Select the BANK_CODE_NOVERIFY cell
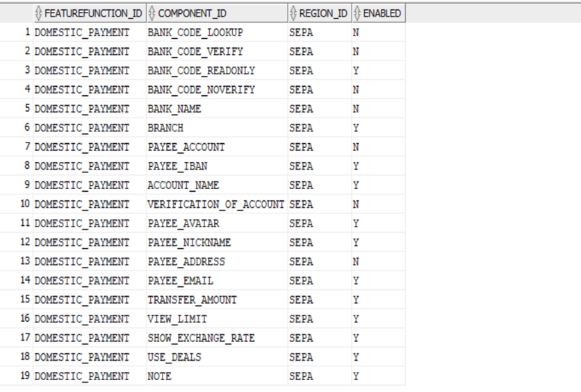This screenshot has width=581, height=392. [x=217, y=90]
